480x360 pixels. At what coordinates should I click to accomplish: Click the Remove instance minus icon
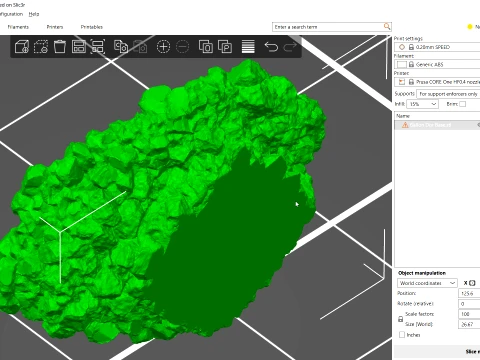182,47
